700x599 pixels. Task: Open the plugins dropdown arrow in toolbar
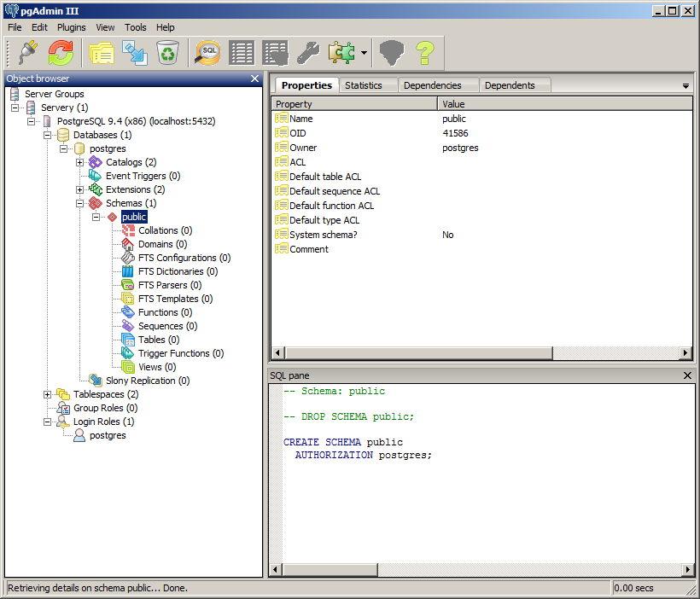(365, 54)
